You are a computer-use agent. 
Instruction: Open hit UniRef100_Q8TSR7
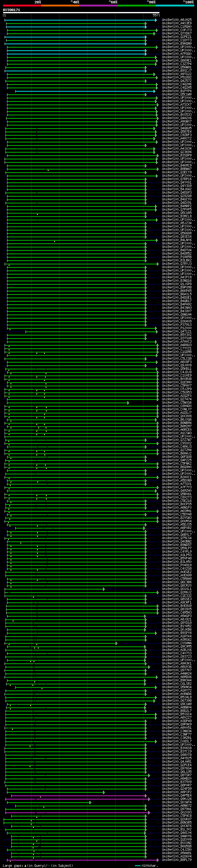(177, 775)
